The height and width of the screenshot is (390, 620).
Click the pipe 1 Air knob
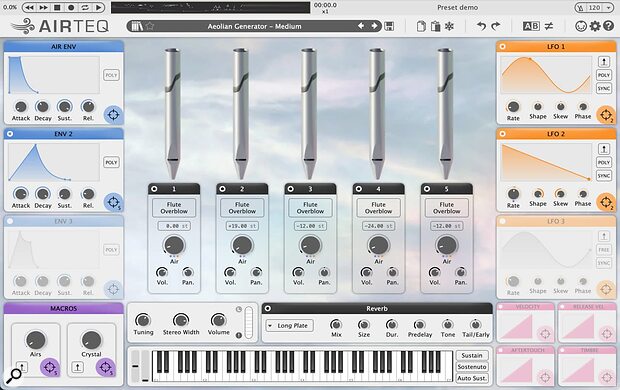point(174,246)
